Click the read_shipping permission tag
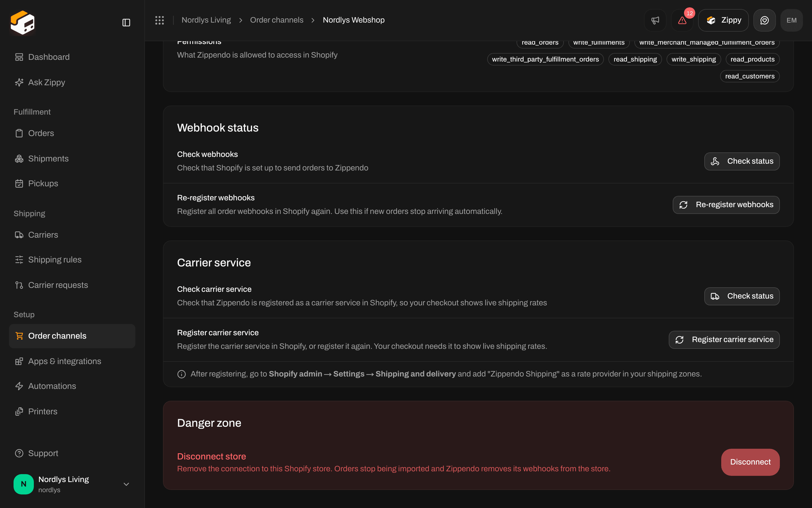The height and width of the screenshot is (508, 812). [x=635, y=59]
